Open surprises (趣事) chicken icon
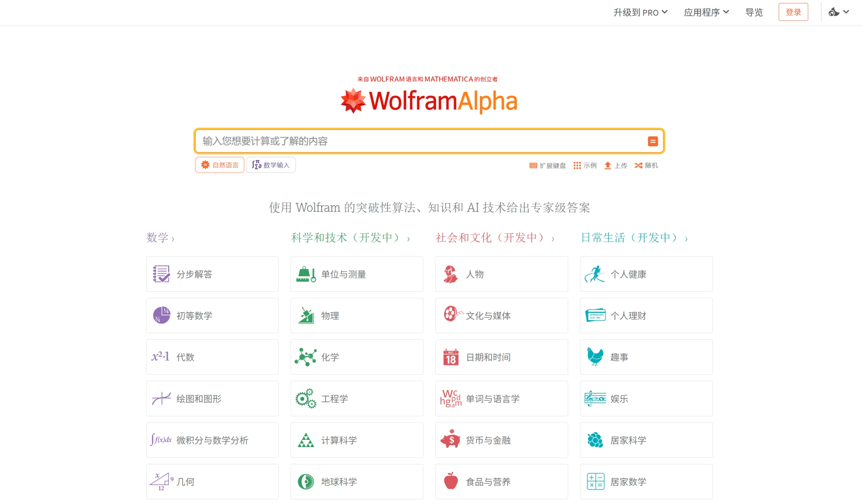Screen dimensions: 862x504 [x=595, y=357]
